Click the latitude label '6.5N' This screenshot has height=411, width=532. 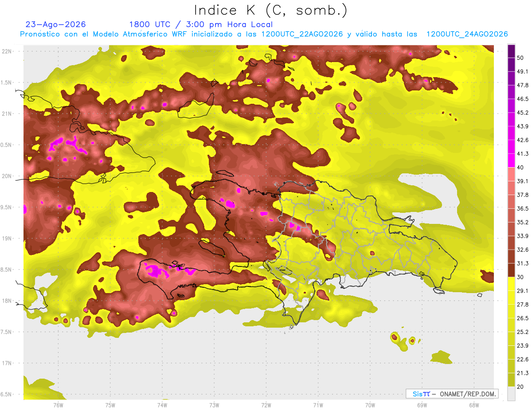click(x=7, y=395)
